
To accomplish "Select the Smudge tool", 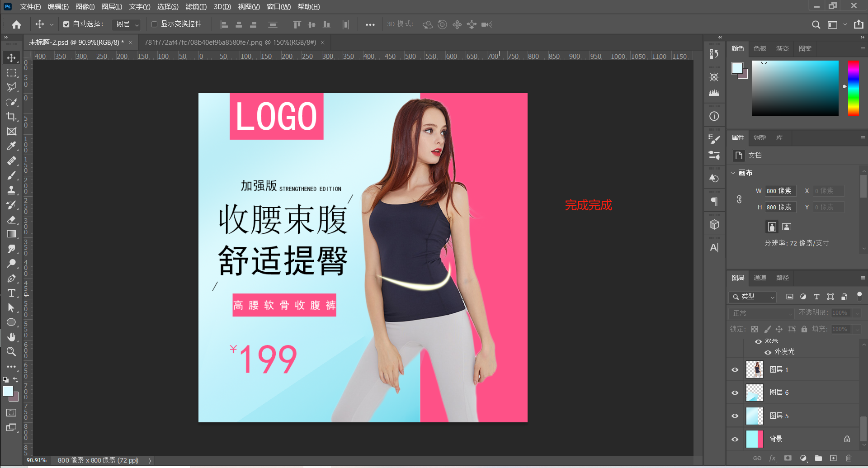I will click(x=11, y=249).
